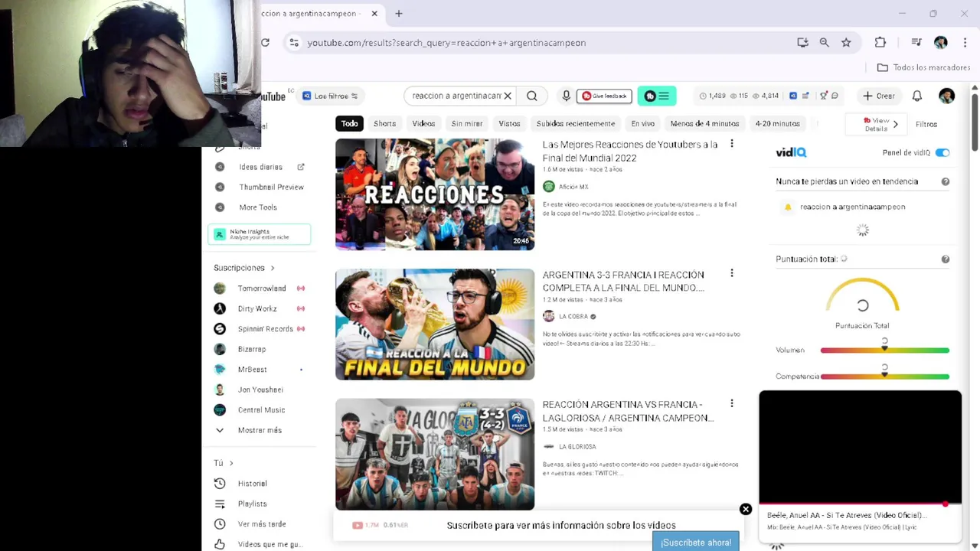The width and height of the screenshot is (980, 551).
Task: Click help icon beside Puntuación total
Action: pyautogui.click(x=945, y=259)
